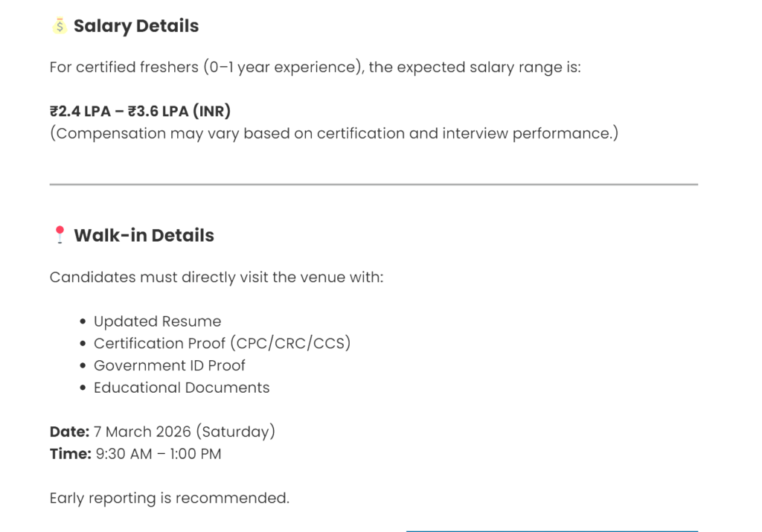762x532 pixels.
Task: Click the Walk-in Details heading
Action: (x=144, y=236)
